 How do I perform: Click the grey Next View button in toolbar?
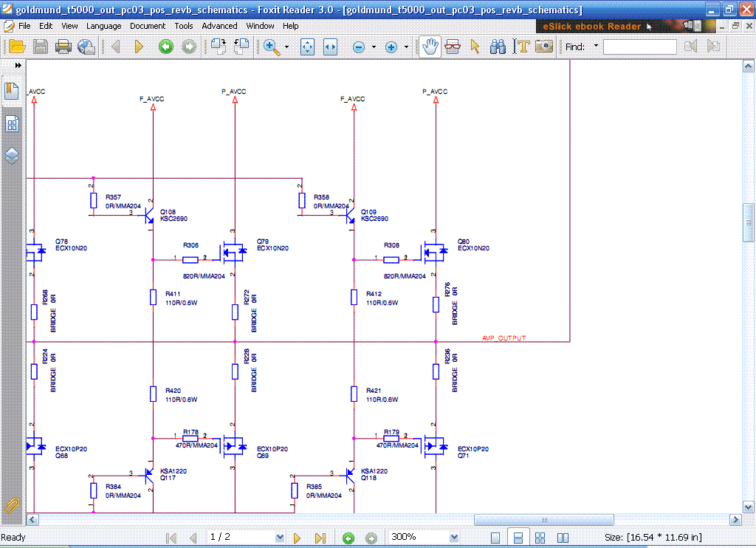coord(189,47)
